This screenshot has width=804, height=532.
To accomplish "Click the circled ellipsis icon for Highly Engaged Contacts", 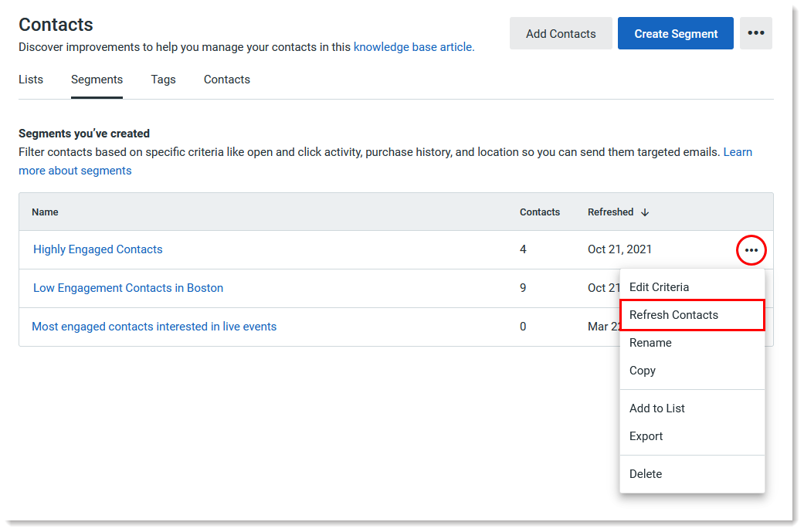I will pyautogui.click(x=751, y=249).
